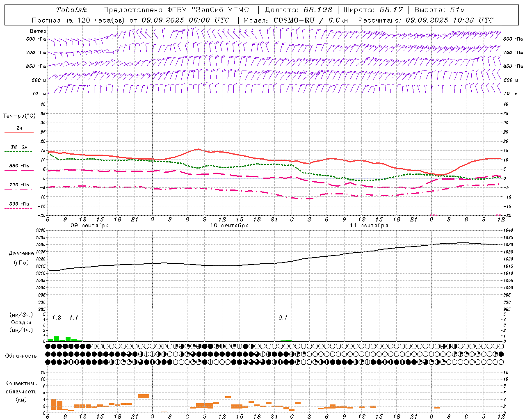
Task: Click the "2м" temperature legend entry
Action: (x=19, y=128)
